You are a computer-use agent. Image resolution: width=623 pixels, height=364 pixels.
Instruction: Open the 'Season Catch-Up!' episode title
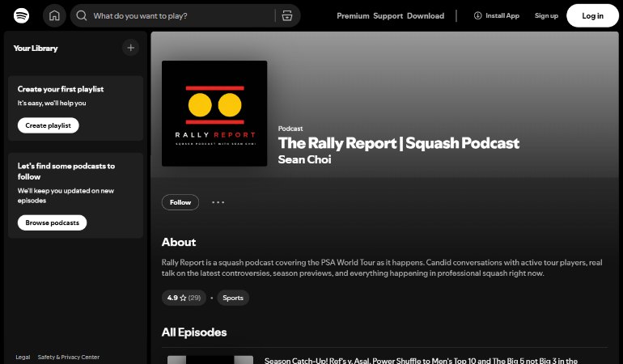click(421, 361)
